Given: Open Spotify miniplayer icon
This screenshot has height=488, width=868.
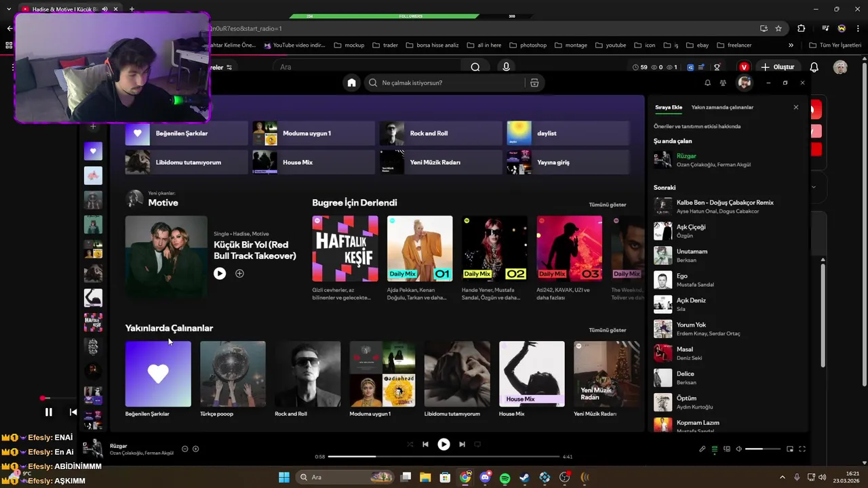Looking at the screenshot, I should pyautogui.click(x=790, y=449).
